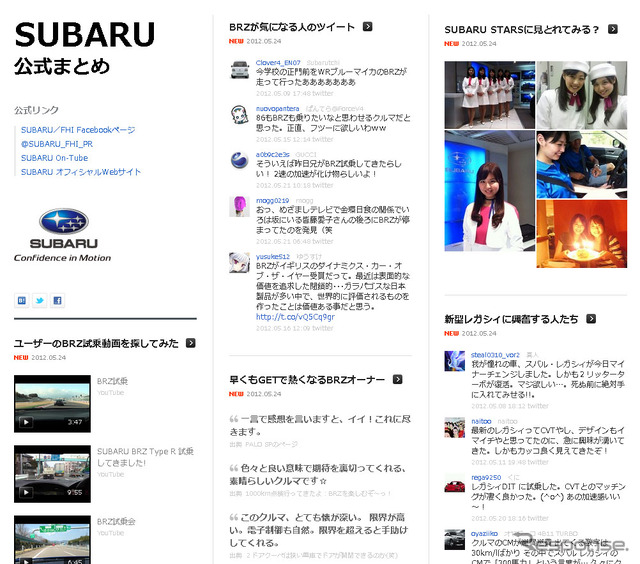This screenshot has height=564, width=640.
Task: Click the Twitter share icon
Action: [40, 301]
